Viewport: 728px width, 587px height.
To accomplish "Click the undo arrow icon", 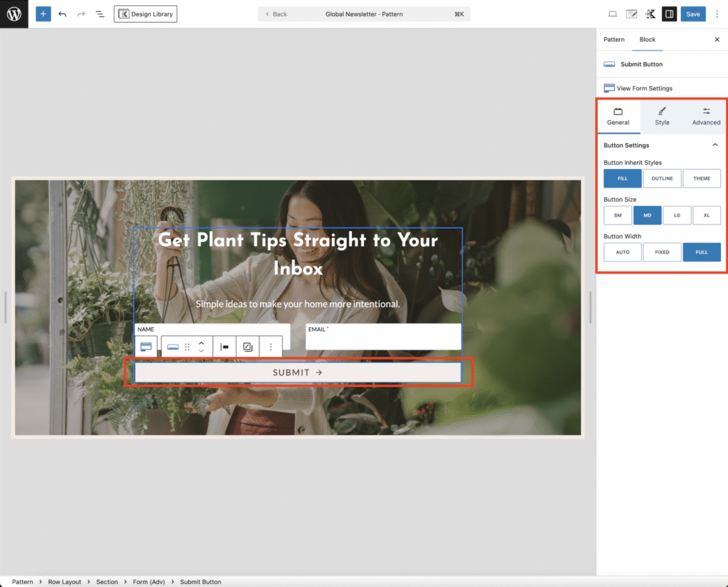I will point(63,14).
